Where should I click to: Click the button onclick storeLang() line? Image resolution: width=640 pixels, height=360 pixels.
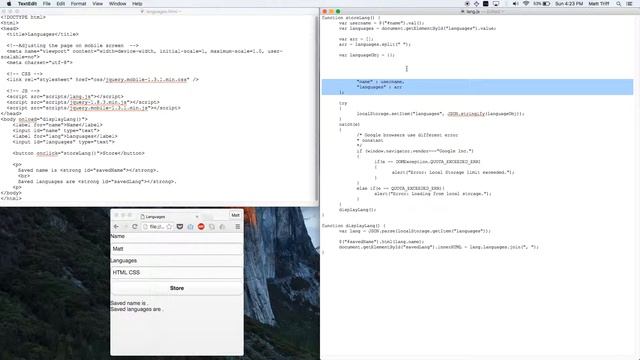click(78, 153)
